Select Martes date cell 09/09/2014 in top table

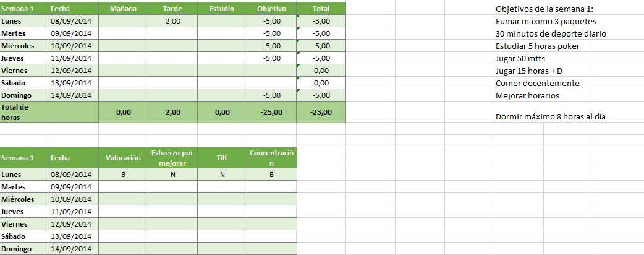coord(74,33)
